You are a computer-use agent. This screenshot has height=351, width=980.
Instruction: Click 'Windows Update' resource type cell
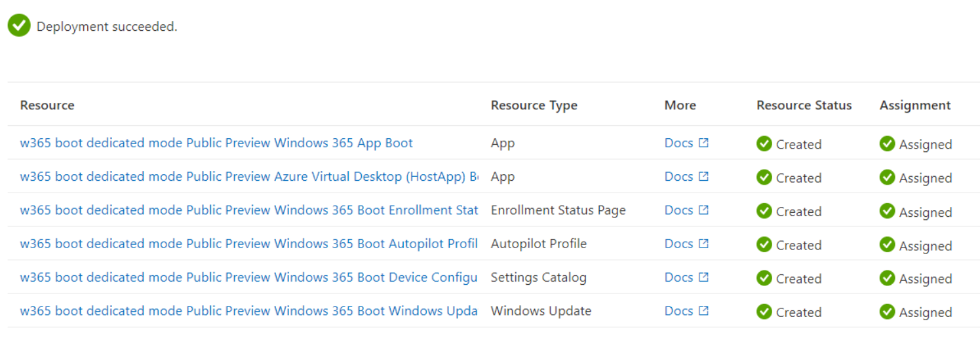point(541,311)
